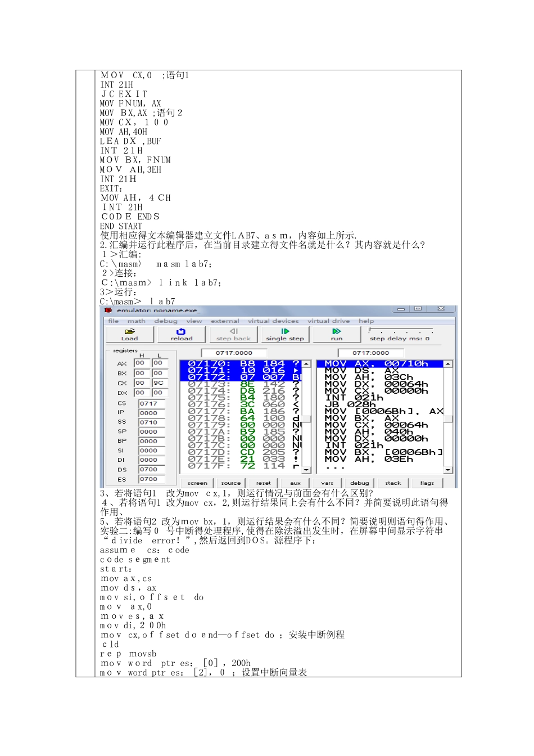Select highlighted MOV AX, 00710h instruction

[x=381, y=364]
